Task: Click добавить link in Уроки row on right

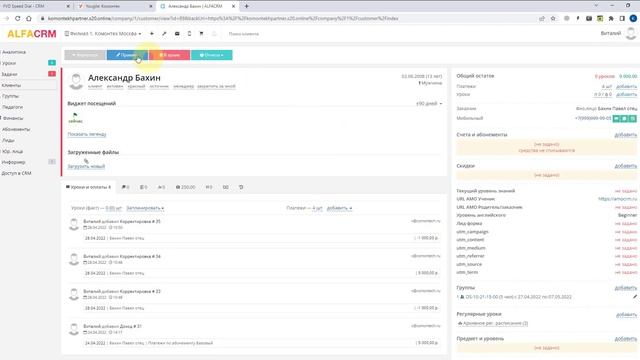Action: (x=626, y=94)
